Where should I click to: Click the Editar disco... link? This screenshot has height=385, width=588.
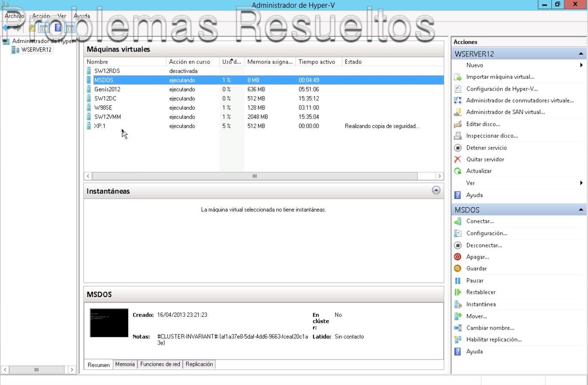tap(483, 124)
